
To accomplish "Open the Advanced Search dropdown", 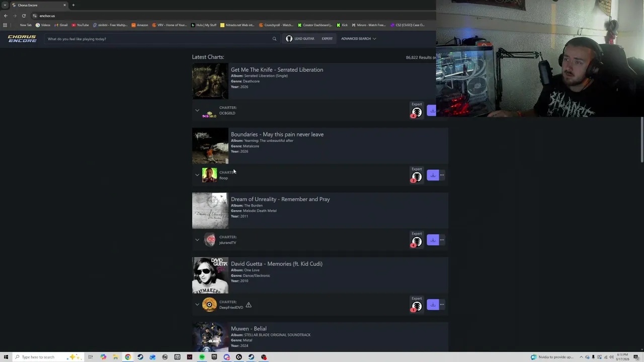I will click(x=358, y=39).
